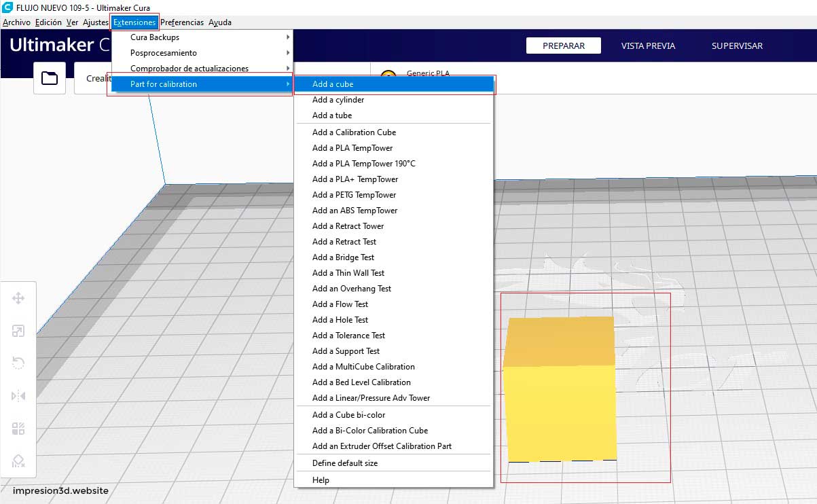Click the Ultimaker Cura title bar icon

7,7
